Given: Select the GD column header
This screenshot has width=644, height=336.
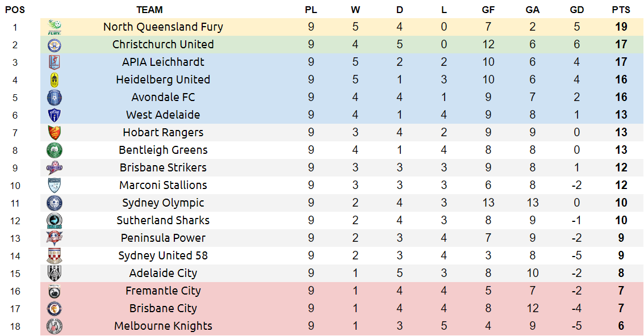Looking at the screenshot, I should coord(576,10).
